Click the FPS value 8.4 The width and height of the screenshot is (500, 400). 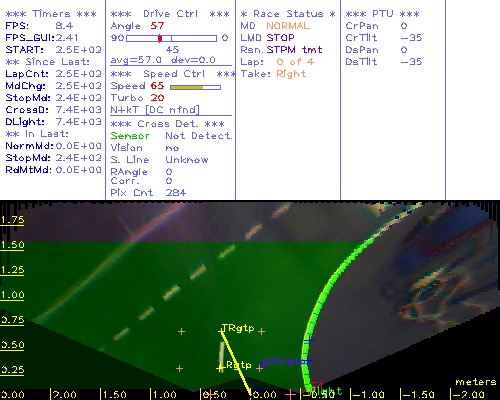point(64,26)
